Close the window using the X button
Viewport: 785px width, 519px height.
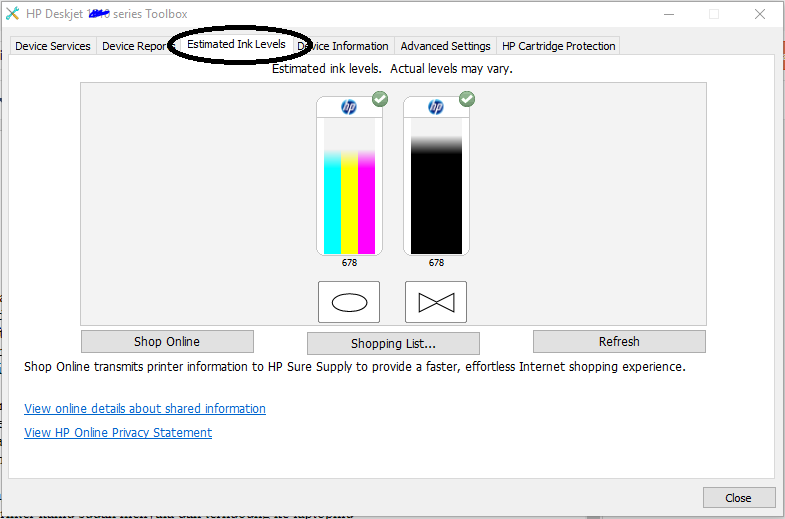(759, 14)
